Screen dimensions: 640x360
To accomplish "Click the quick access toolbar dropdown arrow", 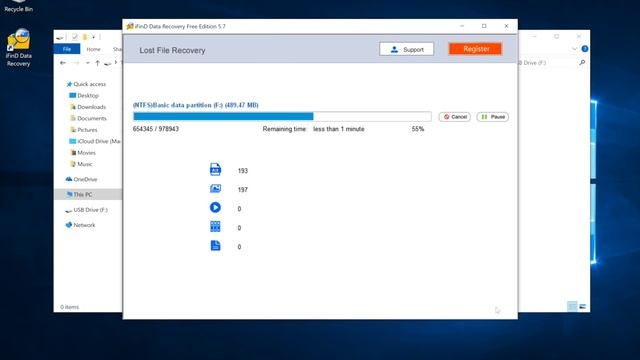I will tap(93, 37).
